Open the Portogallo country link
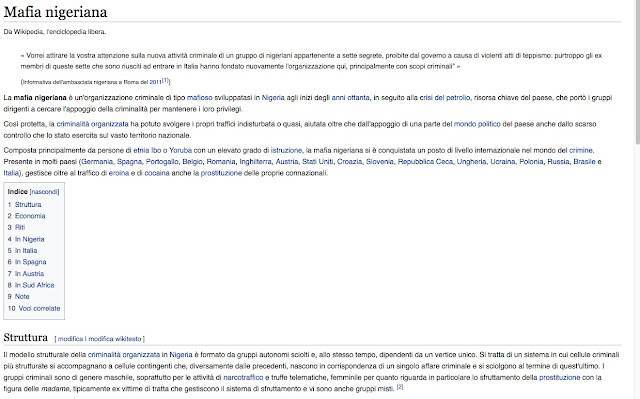 [162, 162]
